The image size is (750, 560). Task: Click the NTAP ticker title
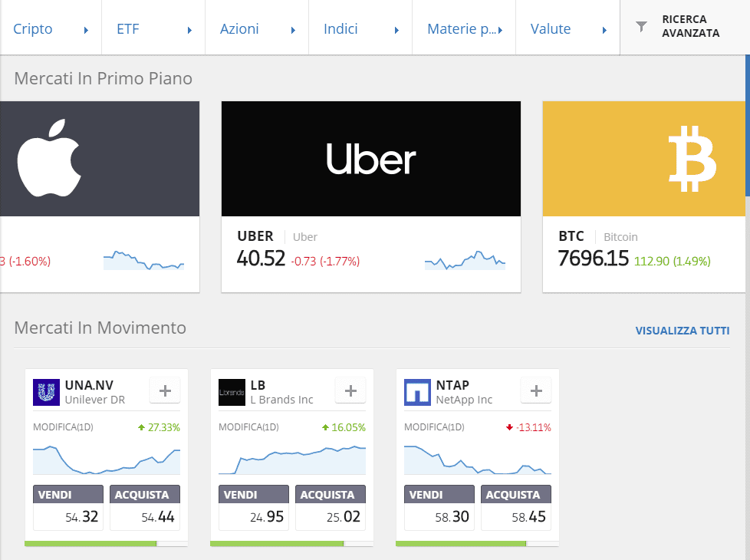(x=452, y=385)
